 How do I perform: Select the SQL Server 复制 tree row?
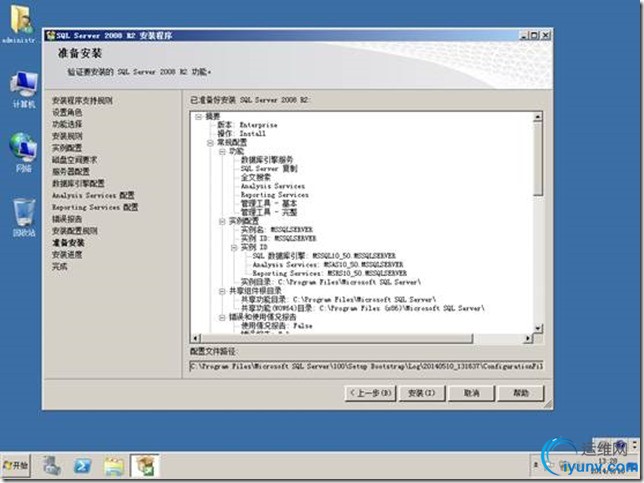click(x=269, y=169)
